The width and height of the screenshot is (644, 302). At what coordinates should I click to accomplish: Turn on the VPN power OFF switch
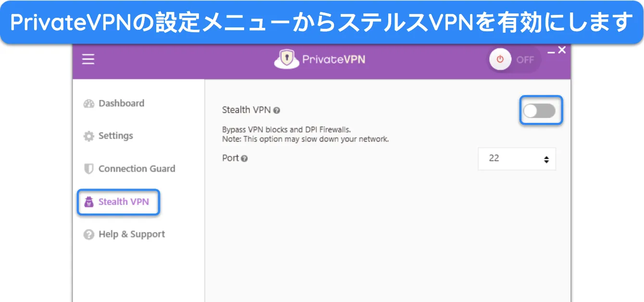coord(513,60)
